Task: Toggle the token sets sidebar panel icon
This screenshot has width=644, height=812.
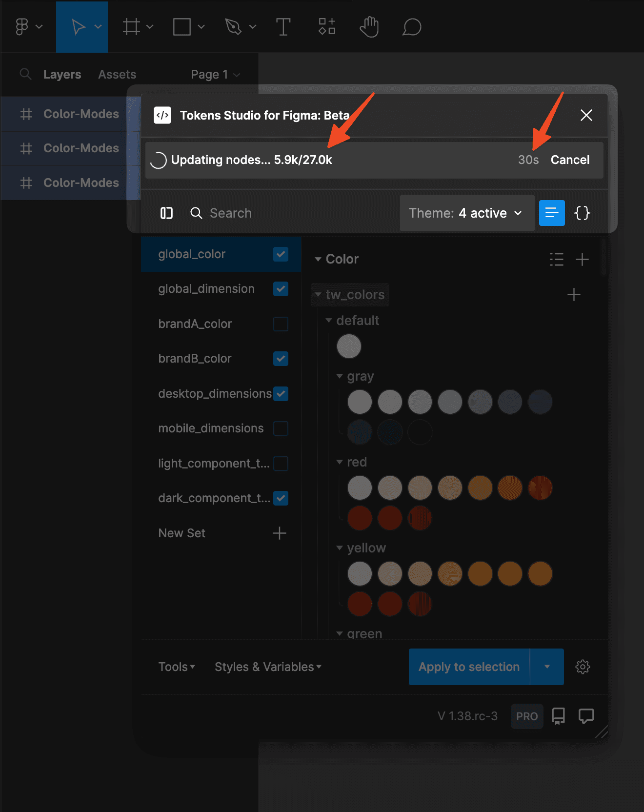Action: pos(166,213)
